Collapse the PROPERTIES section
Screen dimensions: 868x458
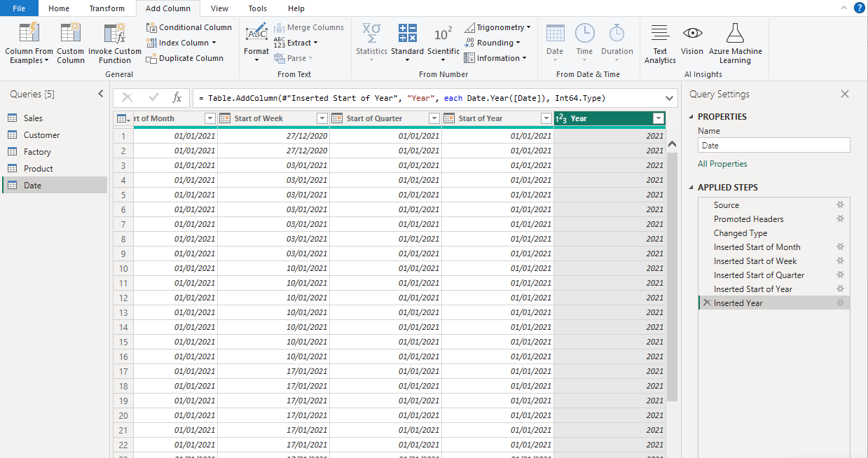pos(692,117)
